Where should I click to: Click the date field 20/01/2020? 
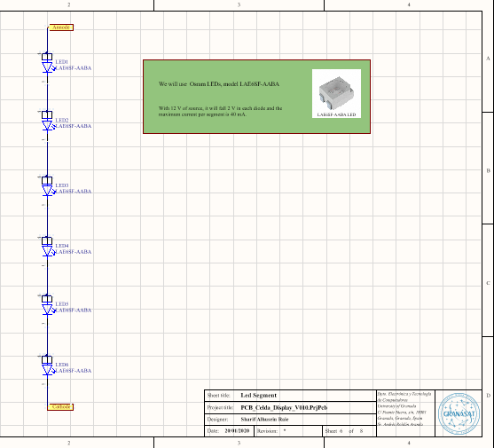[237, 430]
